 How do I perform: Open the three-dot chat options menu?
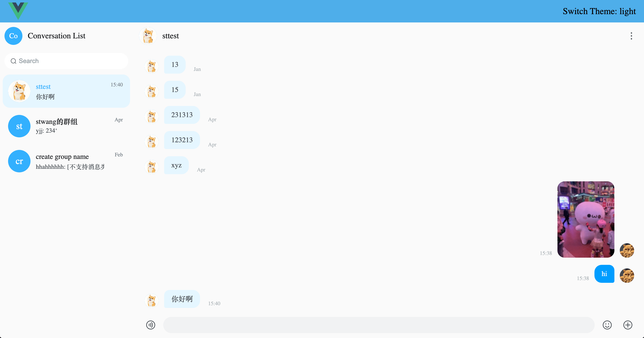[x=631, y=36]
